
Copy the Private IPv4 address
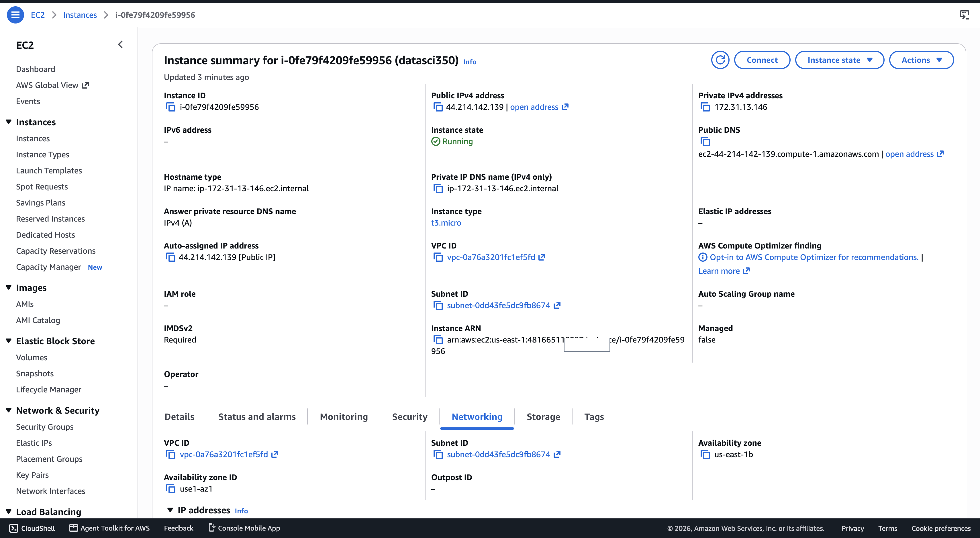point(705,107)
